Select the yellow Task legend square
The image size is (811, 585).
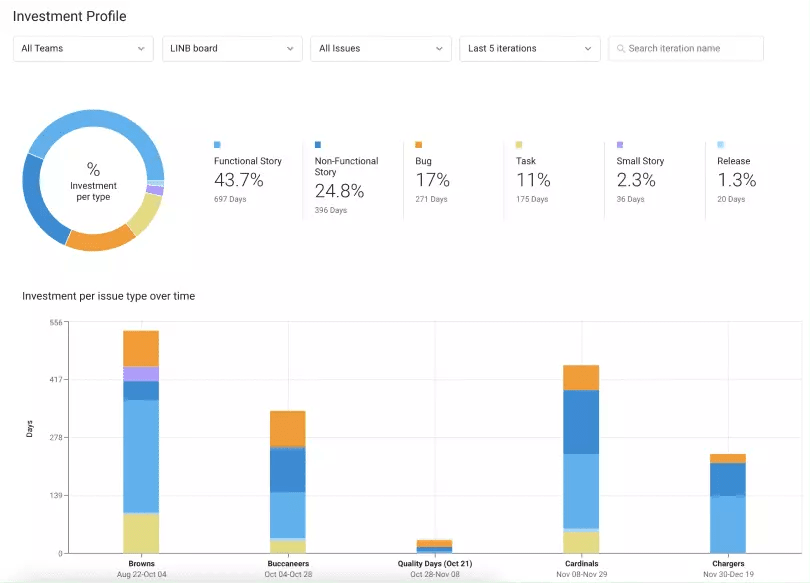coord(519,145)
